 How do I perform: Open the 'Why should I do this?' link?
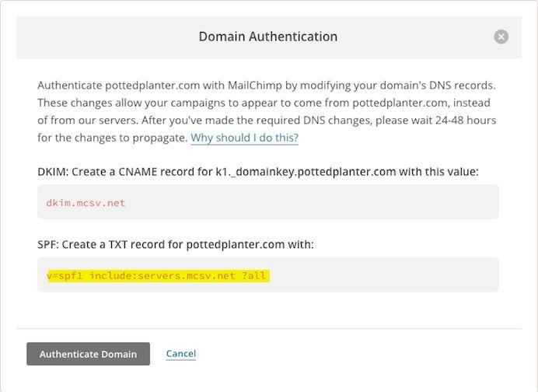point(244,138)
